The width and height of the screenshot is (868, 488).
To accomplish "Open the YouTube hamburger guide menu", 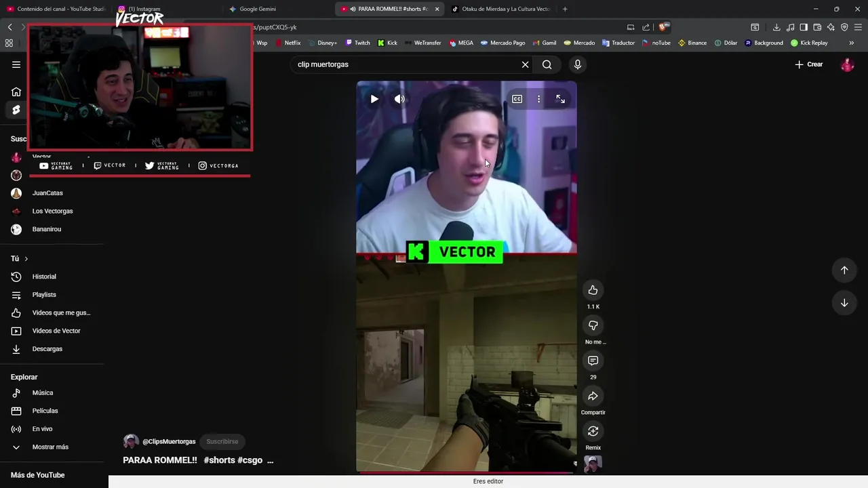I will pyautogui.click(x=16, y=64).
